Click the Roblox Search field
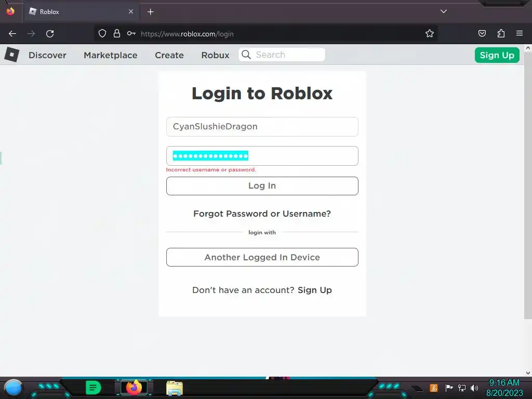532x399 pixels. 282,55
